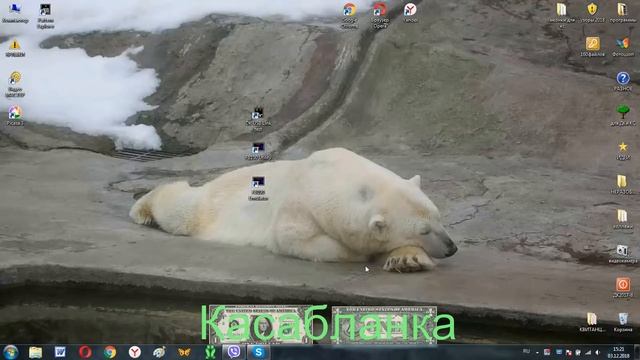Image resolution: width=640 pixels, height=360 pixels.
Task: Switch to the Skype taskbar window
Action: (258, 352)
